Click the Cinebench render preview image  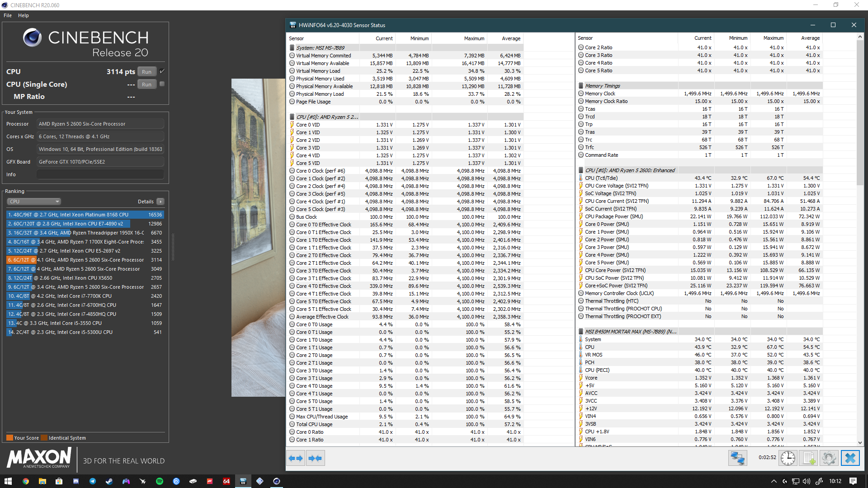(258, 238)
